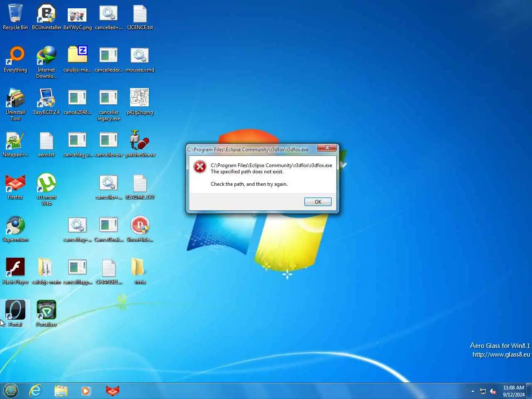Select the README.TXT file
The image size is (532, 399).
pyautogui.click(x=140, y=187)
